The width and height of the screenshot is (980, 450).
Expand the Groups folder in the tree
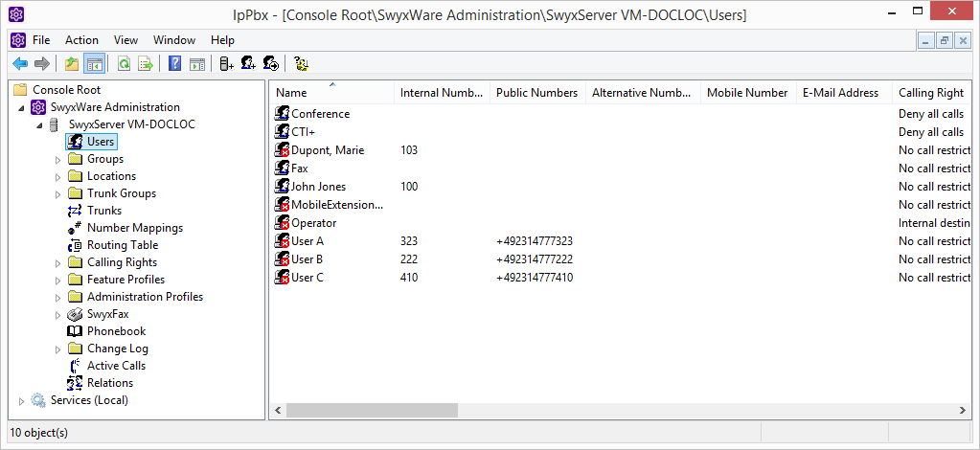click(57, 160)
